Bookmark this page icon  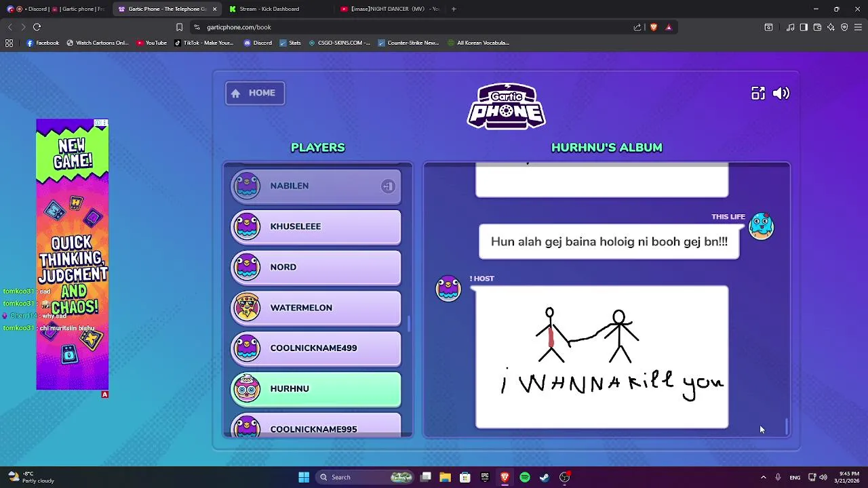pos(179,27)
